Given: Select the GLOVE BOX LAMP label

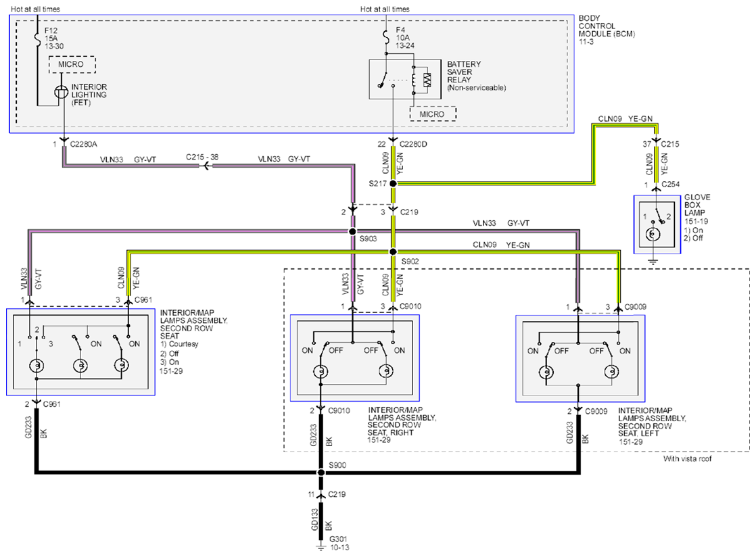Looking at the screenshot, I should coord(697,205).
